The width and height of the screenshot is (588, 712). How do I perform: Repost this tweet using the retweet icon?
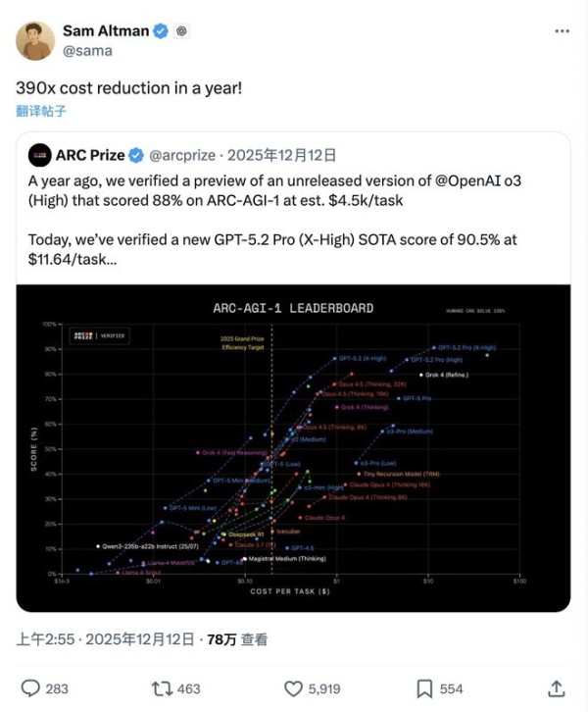click(162, 688)
